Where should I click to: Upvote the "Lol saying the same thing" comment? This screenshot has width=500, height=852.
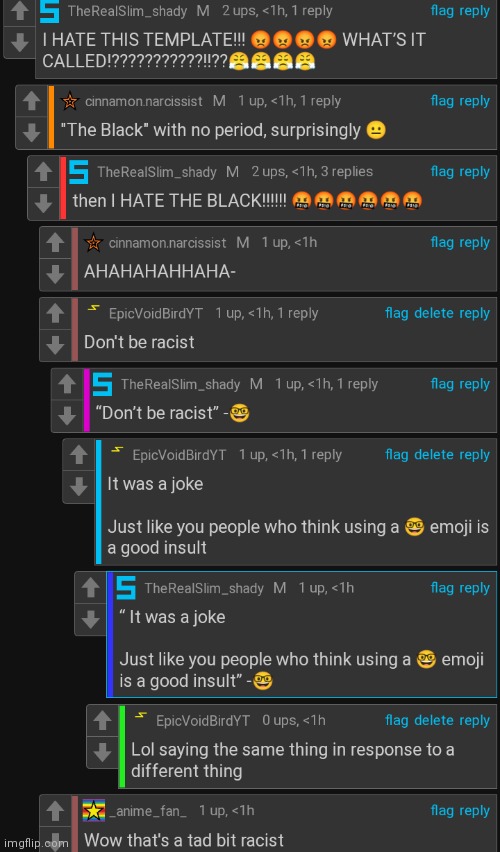coord(103,721)
